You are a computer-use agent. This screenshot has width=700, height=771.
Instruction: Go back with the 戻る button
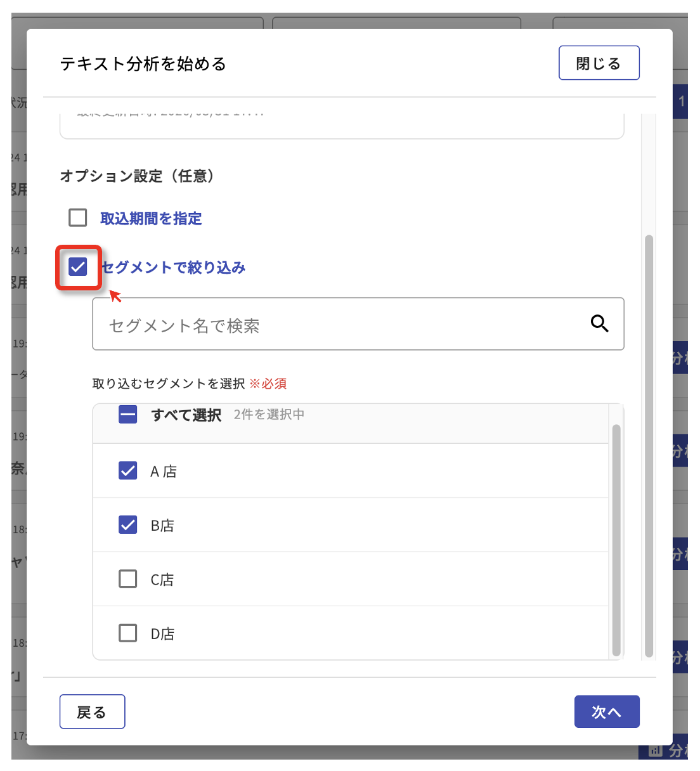92,712
